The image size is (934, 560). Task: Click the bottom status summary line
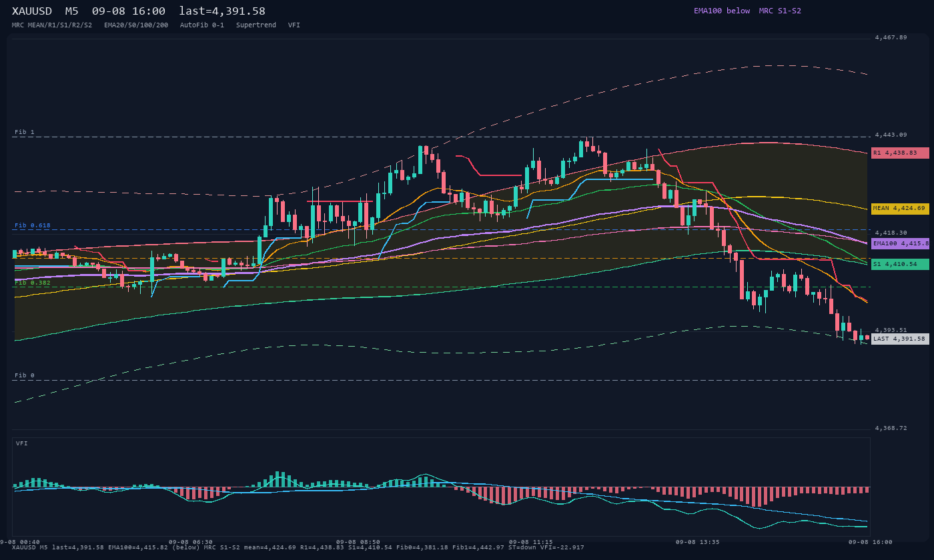298,547
